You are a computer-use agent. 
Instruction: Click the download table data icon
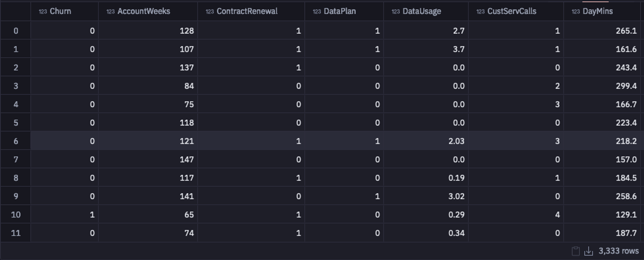[588, 251]
